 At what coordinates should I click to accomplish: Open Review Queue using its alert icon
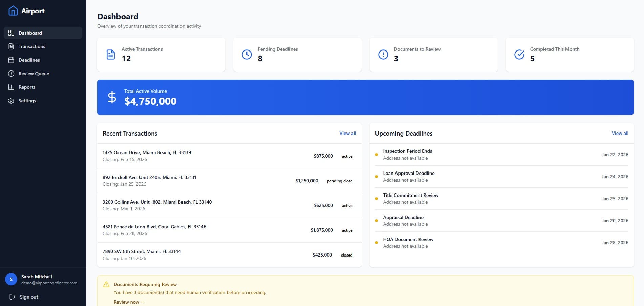(x=10, y=74)
